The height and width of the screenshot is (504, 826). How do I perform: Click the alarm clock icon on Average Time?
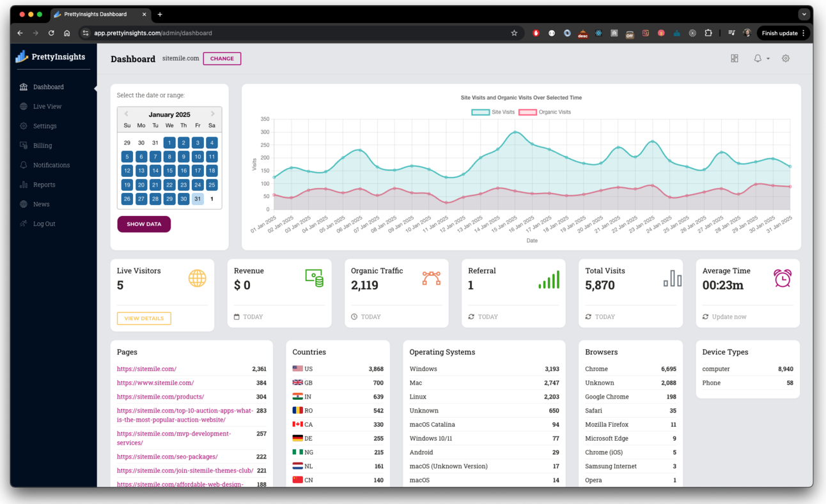(x=783, y=279)
